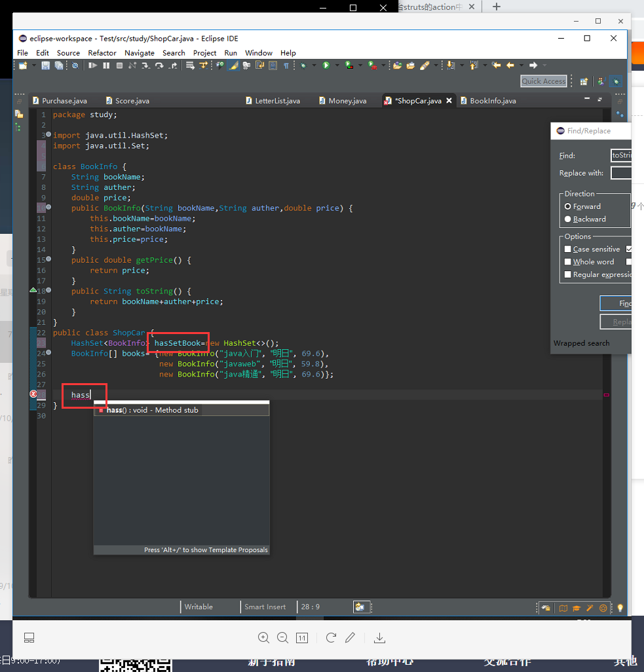
Task: Click the Previous Annotation icon
Action: (x=474, y=65)
